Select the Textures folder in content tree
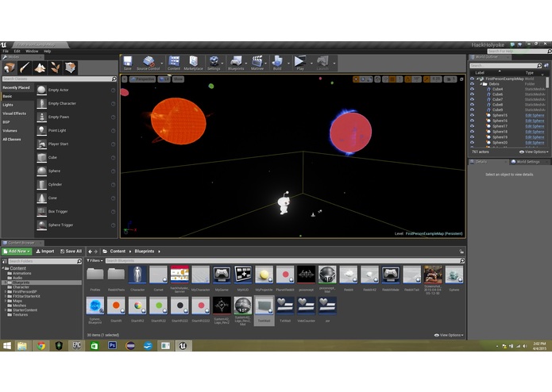Viewport: 552px width, 392px height. (20, 315)
